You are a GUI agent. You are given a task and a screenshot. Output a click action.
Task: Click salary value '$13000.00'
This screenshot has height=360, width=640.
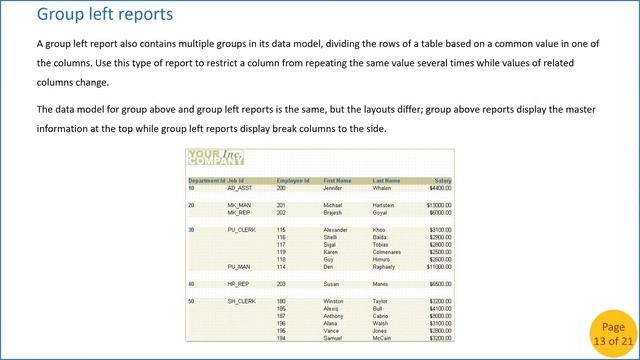click(x=439, y=205)
